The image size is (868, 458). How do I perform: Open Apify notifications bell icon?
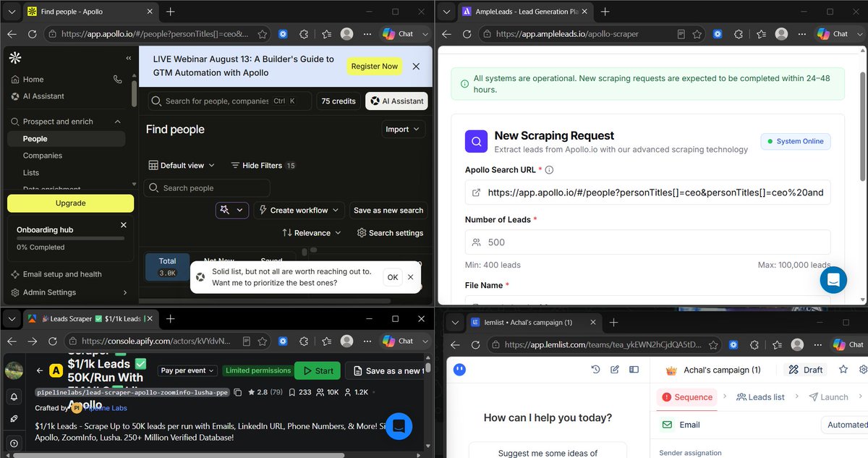click(14, 397)
